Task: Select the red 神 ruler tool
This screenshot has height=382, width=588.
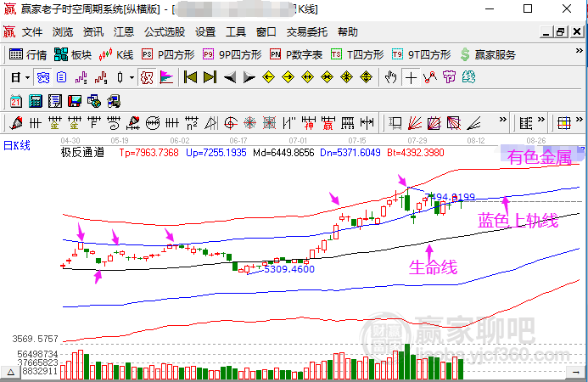Action: [308, 123]
